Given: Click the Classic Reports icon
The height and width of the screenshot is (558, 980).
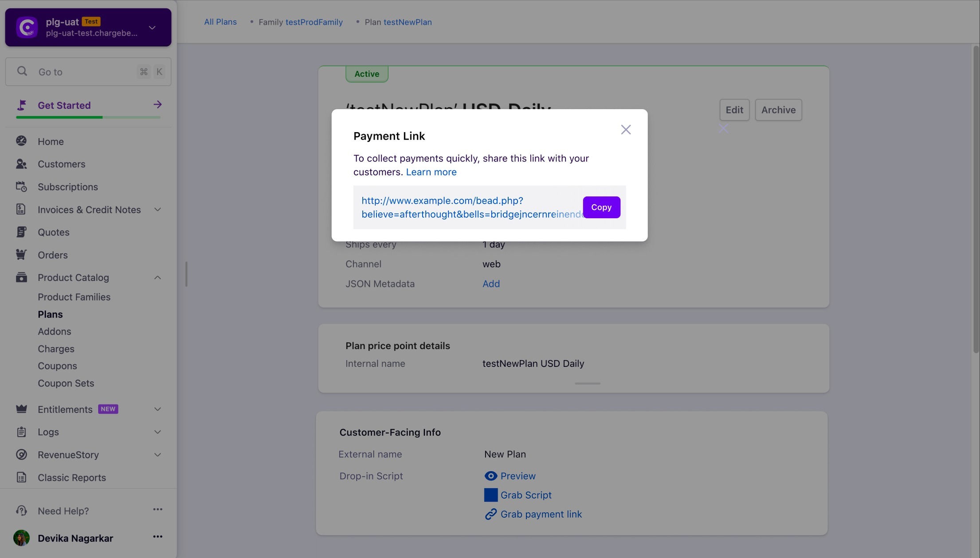Looking at the screenshot, I should click(21, 477).
